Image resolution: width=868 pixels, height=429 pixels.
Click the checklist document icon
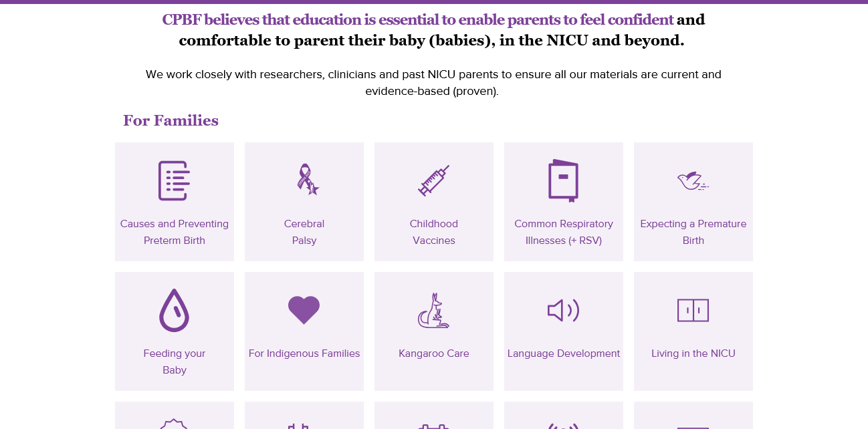click(174, 180)
